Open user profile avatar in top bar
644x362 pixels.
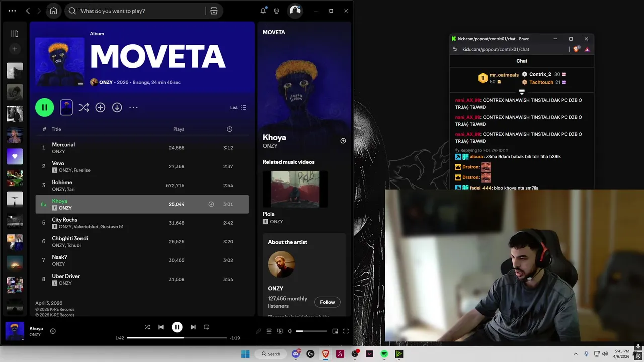pos(295,11)
